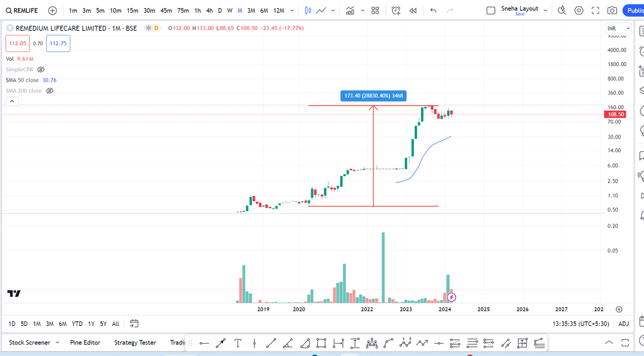This screenshot has width=644, height=356.
Task: Open the Pine Editor tab
Action: [85, 343]
